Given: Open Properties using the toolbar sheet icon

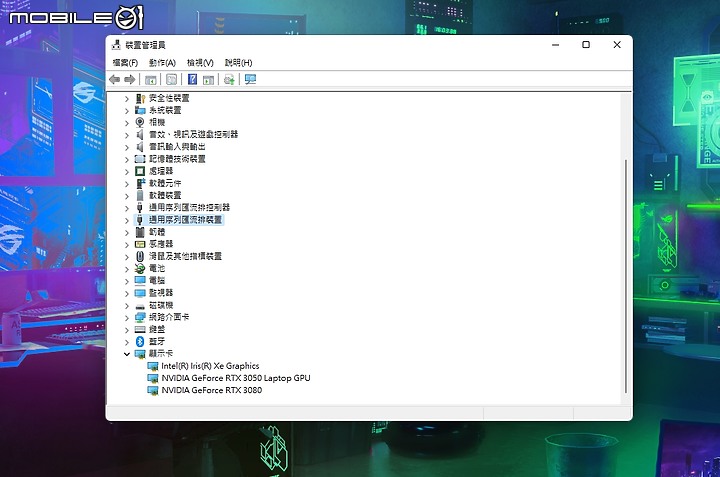Looking at the screenshot, I should [171, 80].
